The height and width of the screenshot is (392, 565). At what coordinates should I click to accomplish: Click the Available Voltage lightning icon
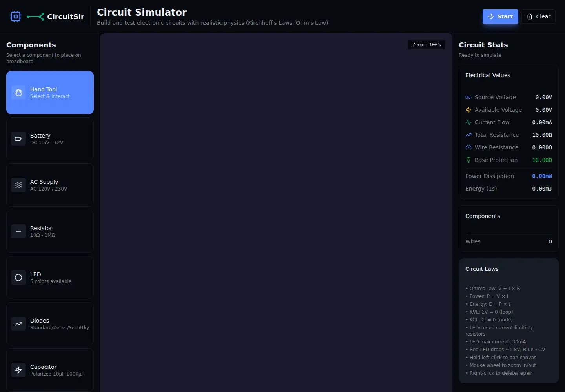pyautogui.click(x=468, y=110)
